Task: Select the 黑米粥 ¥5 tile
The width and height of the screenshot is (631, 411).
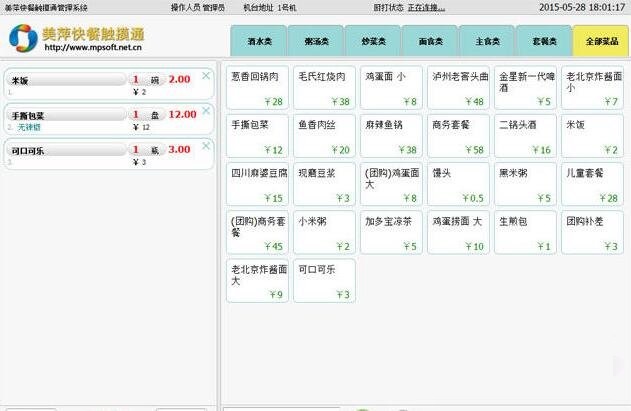Action: coord(526,184)
